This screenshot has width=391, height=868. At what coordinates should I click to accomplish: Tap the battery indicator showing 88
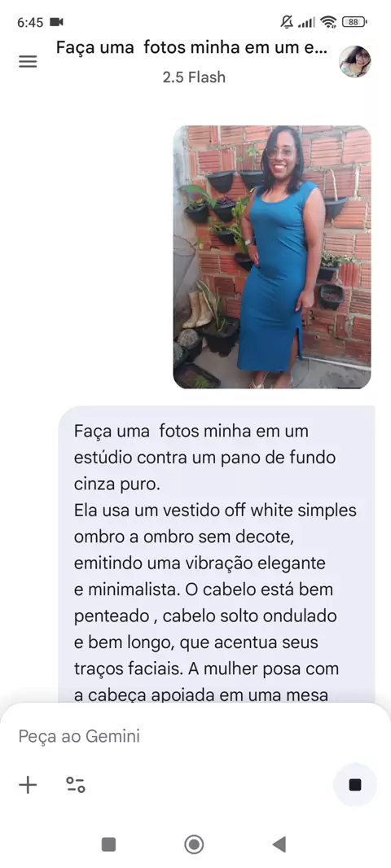tap(354, 22)
